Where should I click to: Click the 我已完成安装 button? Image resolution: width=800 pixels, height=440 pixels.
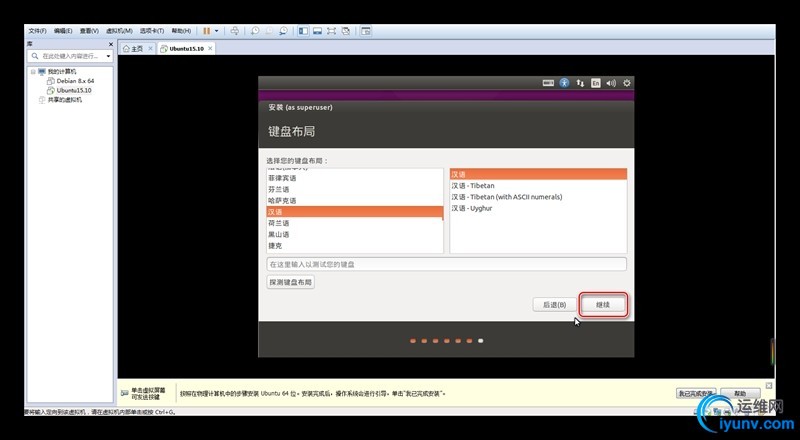(x=696, y=394)
